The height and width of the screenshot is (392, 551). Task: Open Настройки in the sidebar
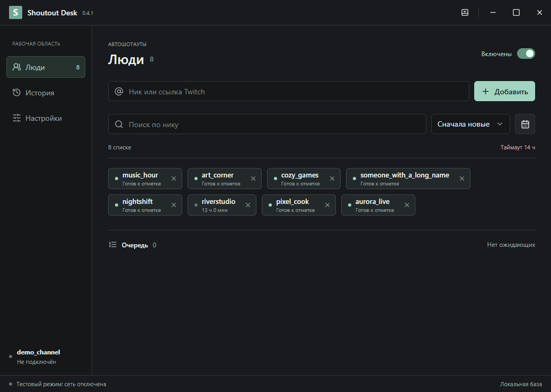pyautogui.click(x=46, y=118)
